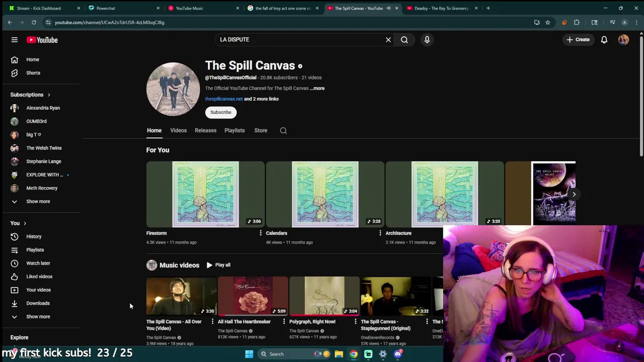Open options for All Hail The Heartbreaker
The height and width of the screenshot is (362, 644).
point(284,322)
